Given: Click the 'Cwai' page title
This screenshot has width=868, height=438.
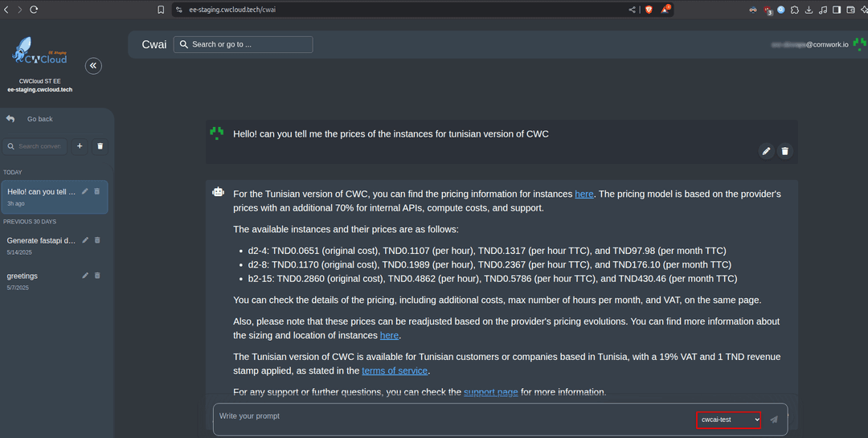Looking at the screenshot, I should (154, 44).
